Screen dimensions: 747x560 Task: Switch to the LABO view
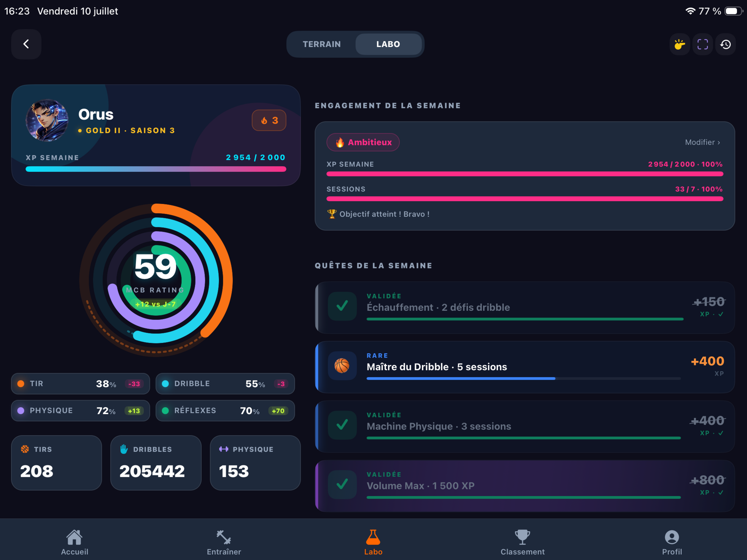(x=388, y=44)
